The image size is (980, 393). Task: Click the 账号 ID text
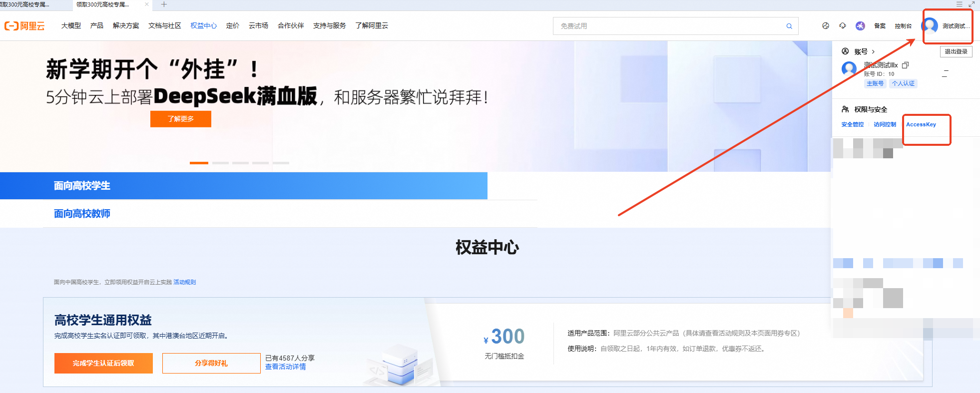879,74
